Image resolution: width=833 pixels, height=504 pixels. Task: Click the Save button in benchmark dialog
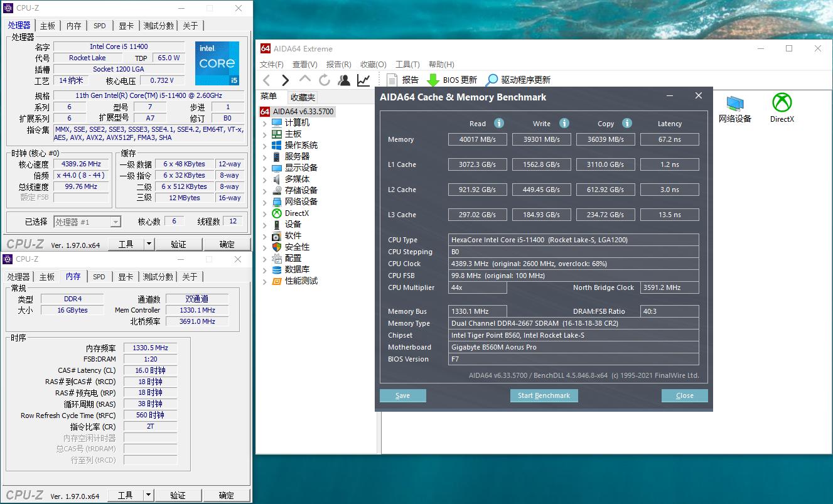(402, 395)
